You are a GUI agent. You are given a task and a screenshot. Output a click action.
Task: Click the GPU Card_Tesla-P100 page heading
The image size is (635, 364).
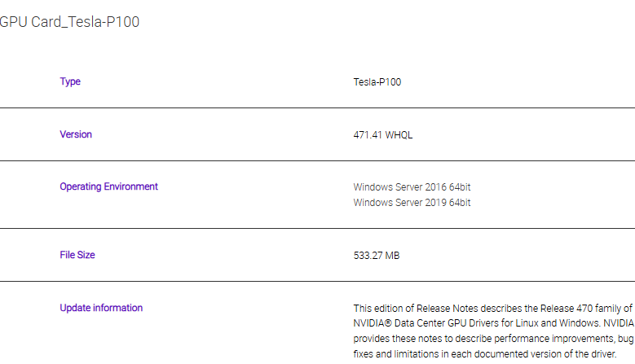point(70,22)
